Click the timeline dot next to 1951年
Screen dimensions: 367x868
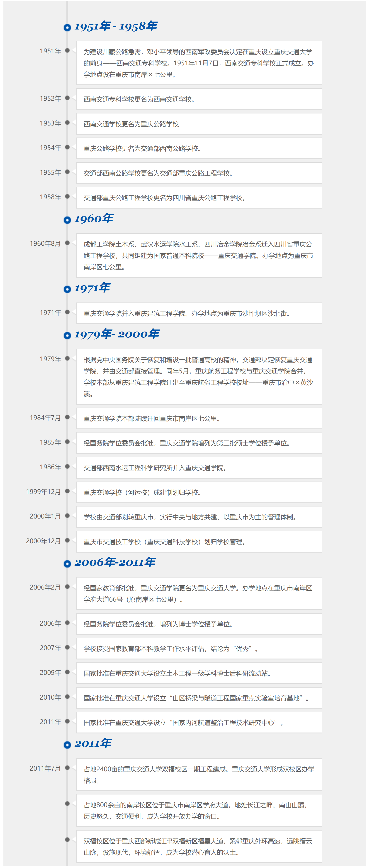tap(68, 51)
